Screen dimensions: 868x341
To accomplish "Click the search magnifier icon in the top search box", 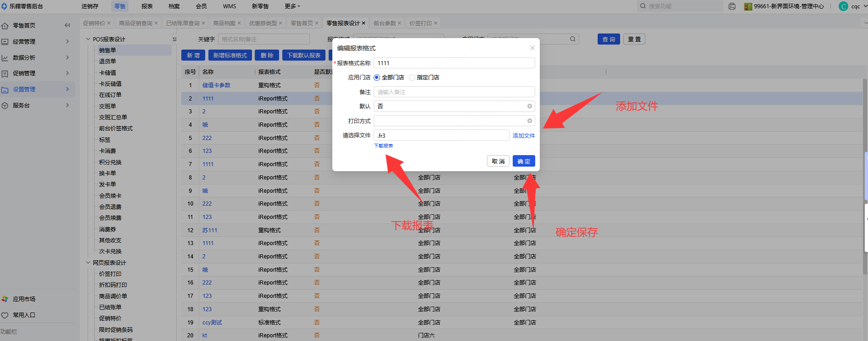I will pos(643,6).
